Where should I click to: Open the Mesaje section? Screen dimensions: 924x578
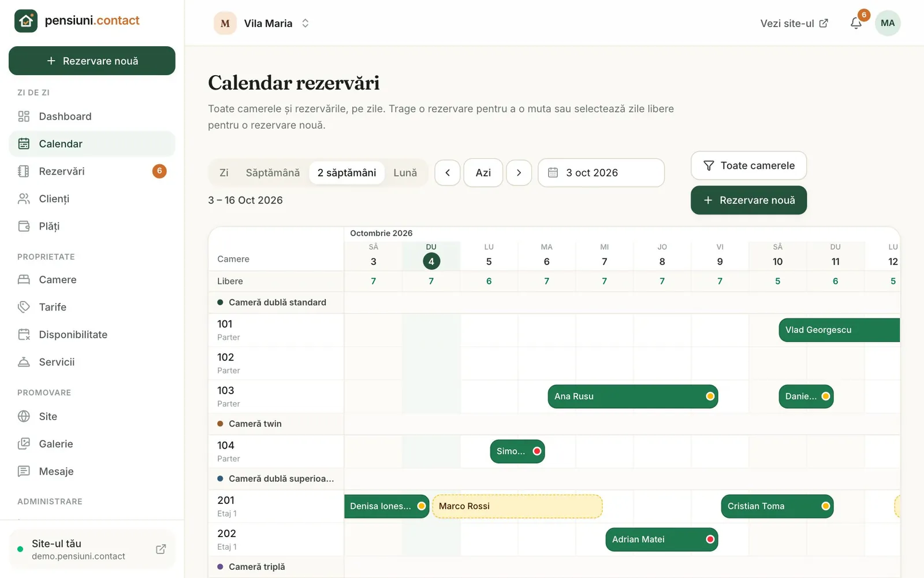(x=92, y=471)
